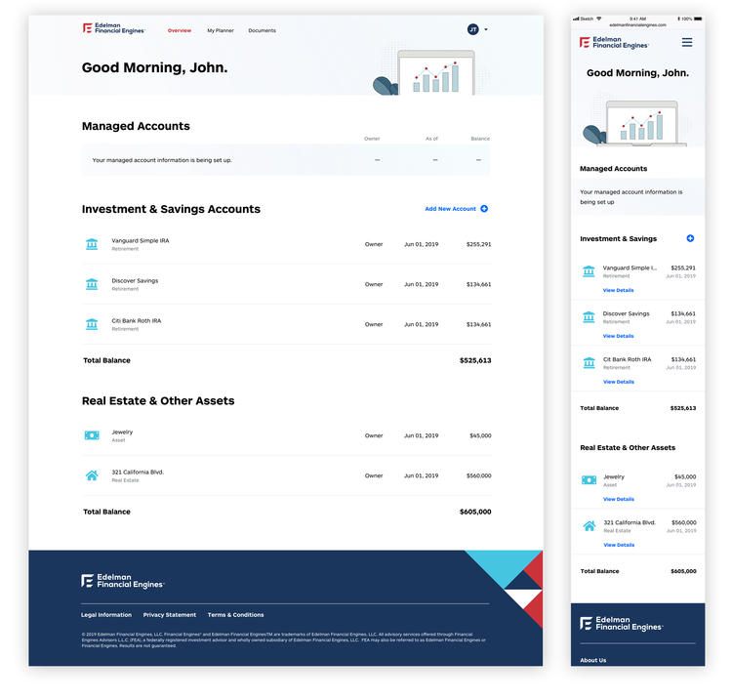The height and width of the screenshot is (700, 732).
Task: Click the $605,000 total balance on desktop view
Action: [x=475, y=512]
